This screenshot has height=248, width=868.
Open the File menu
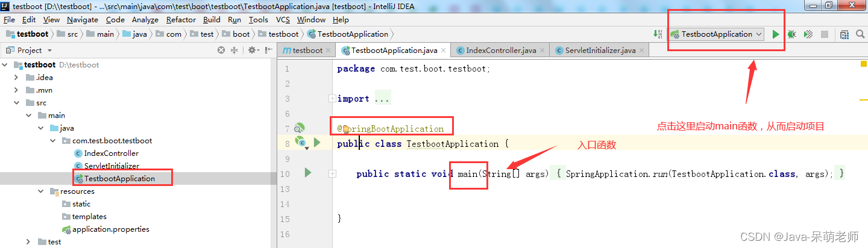click(9, 19)
